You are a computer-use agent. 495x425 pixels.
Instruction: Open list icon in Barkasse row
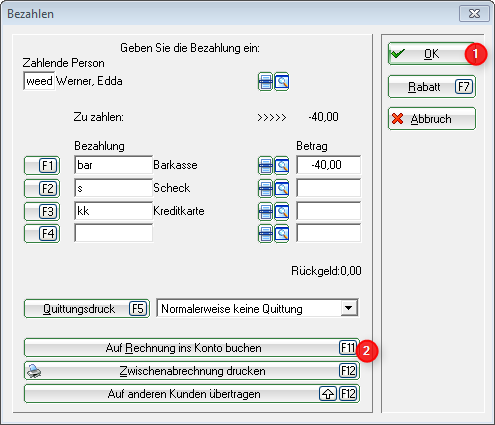point(265,165)
